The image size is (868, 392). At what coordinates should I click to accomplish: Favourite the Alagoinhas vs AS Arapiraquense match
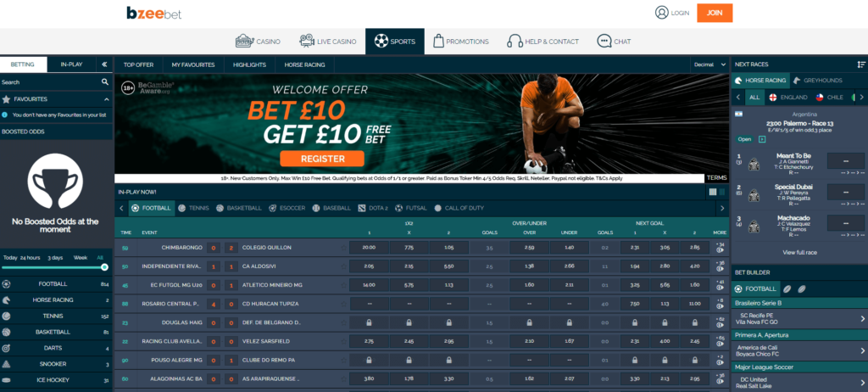344,378
